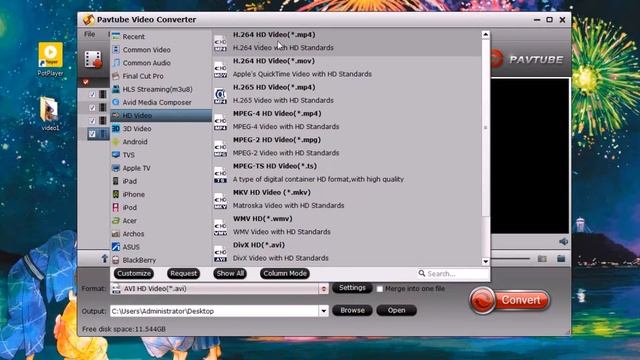Image resolution: width=640 pixels, height=360 pixels.
Task: Focus the format Search field
Action: tap(452, 273)
